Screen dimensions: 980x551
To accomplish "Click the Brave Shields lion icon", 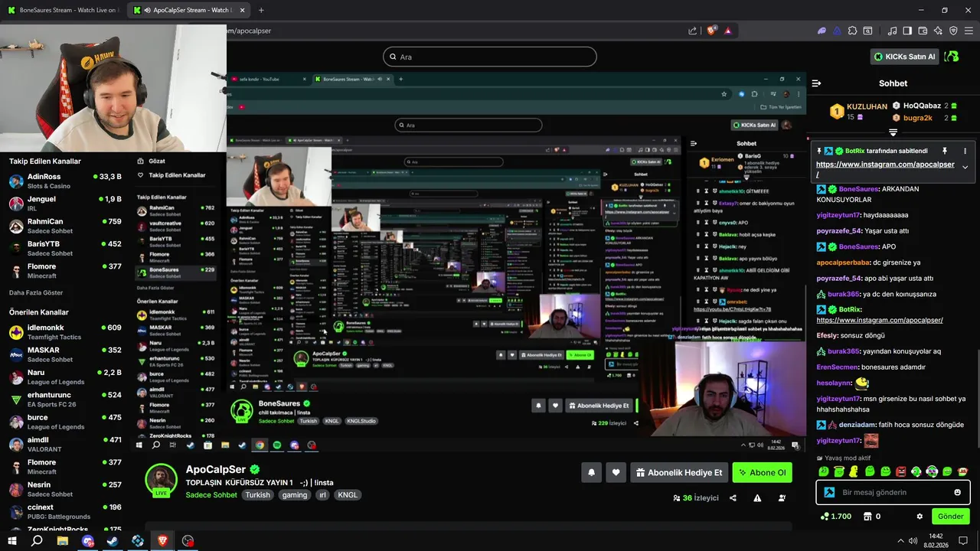I will pyautogui.click(x=711, y=31).
